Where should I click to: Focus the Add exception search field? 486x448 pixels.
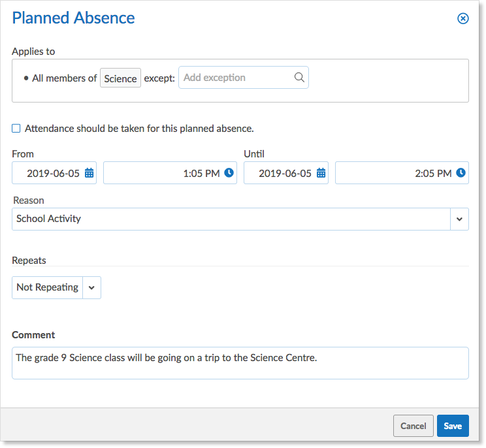click(243, 78)
